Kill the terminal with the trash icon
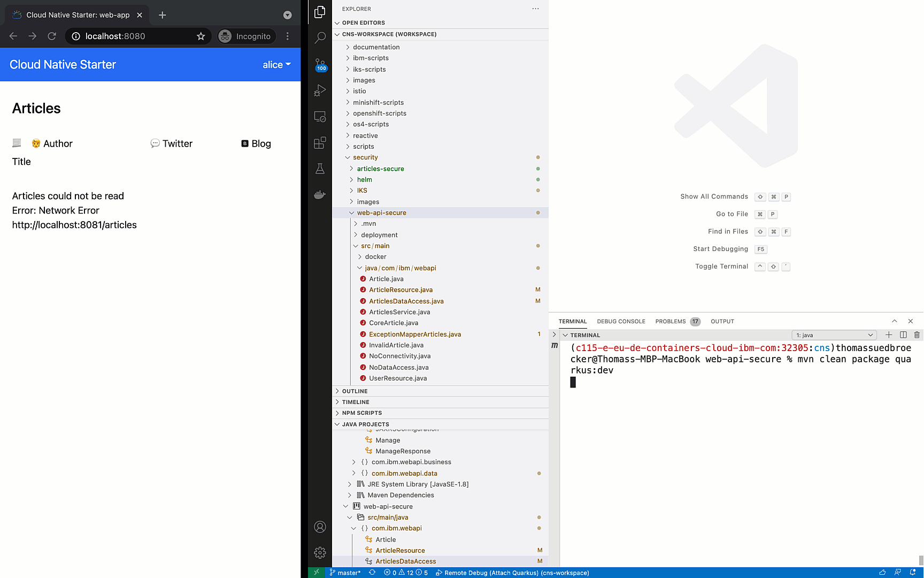Image resolution: width=924 pixels, height=578 pixels. point(917,335)
